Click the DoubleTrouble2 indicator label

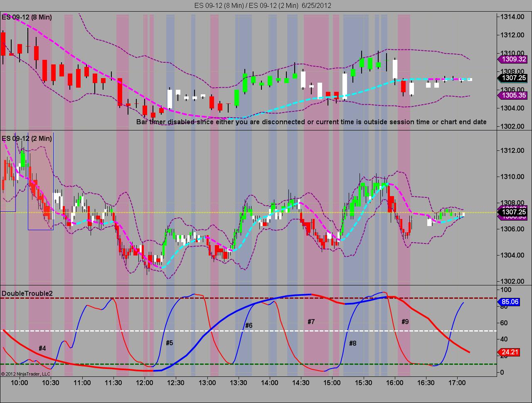pyautogui.click(x=27, y=293)
